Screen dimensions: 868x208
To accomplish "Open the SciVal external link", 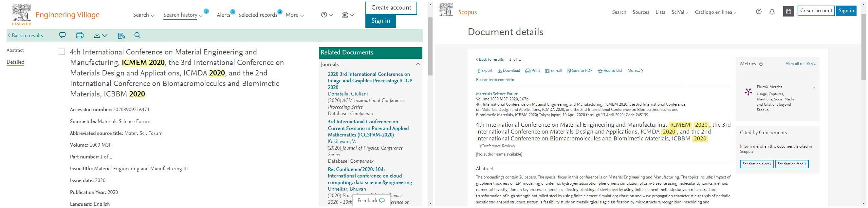I will [x=680, y=12].
